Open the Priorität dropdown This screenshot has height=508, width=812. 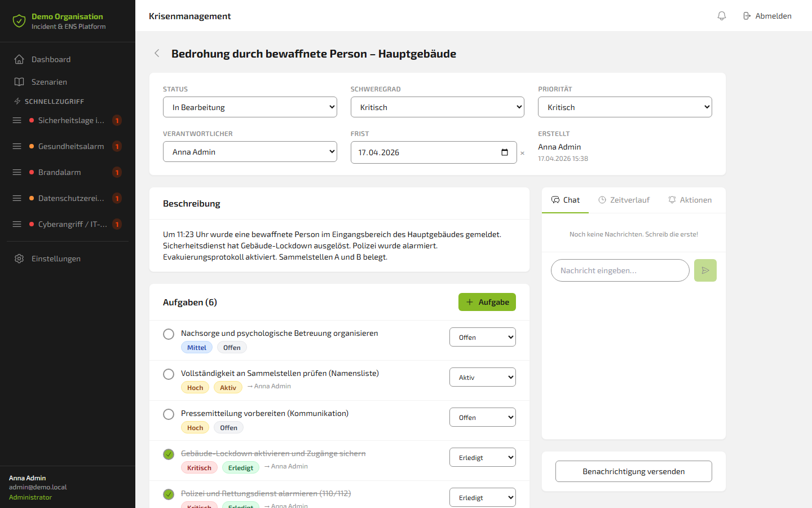pyautogui.click(x=625, y=107)
